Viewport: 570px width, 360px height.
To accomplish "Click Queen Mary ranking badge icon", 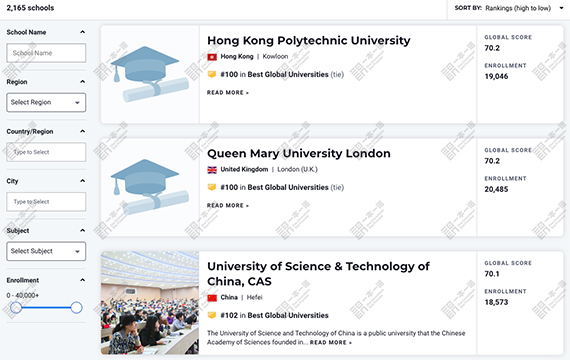I will [x=212, y=188].
